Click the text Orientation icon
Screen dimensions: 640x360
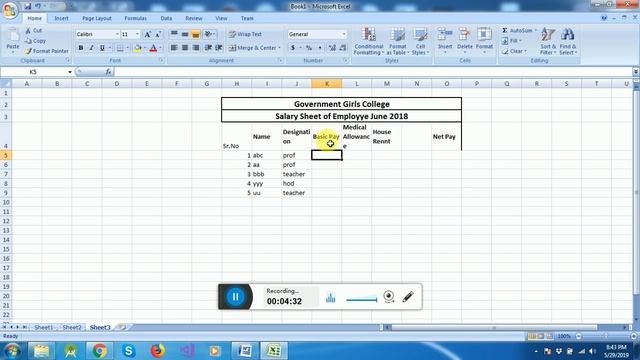208,34
